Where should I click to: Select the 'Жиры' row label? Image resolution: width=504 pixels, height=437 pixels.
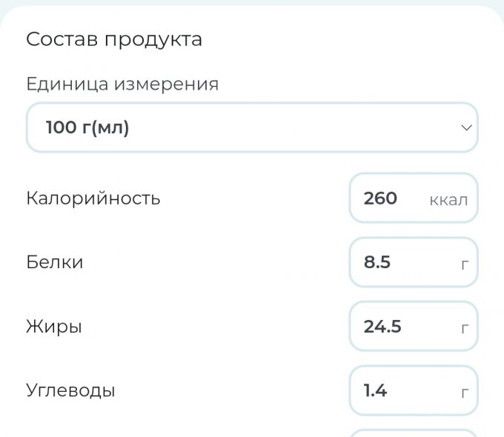[54, 326]
